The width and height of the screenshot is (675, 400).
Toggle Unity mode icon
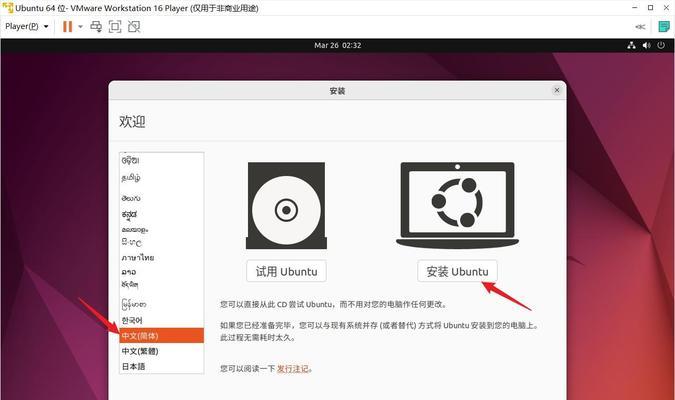pyautogui.click(x=134, y=27)
